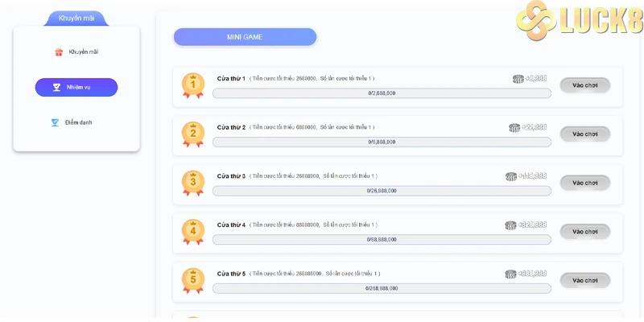Select the highlighted Nhiệm vụ menu button
Screen dimensions: 644x322
tap(76, 87)
